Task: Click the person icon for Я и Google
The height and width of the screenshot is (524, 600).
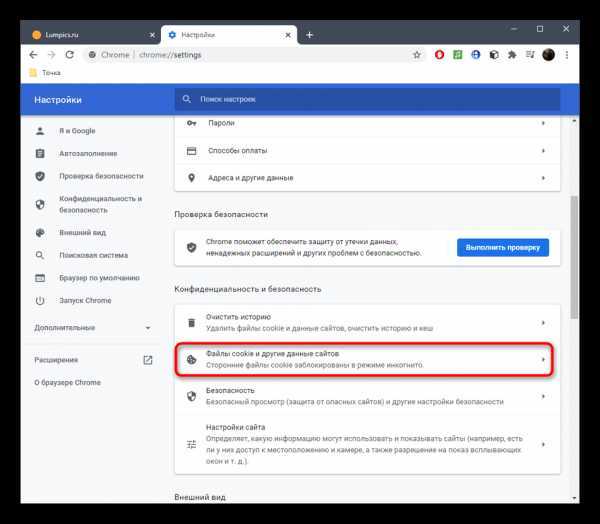Action: click(x=40, y=131)
